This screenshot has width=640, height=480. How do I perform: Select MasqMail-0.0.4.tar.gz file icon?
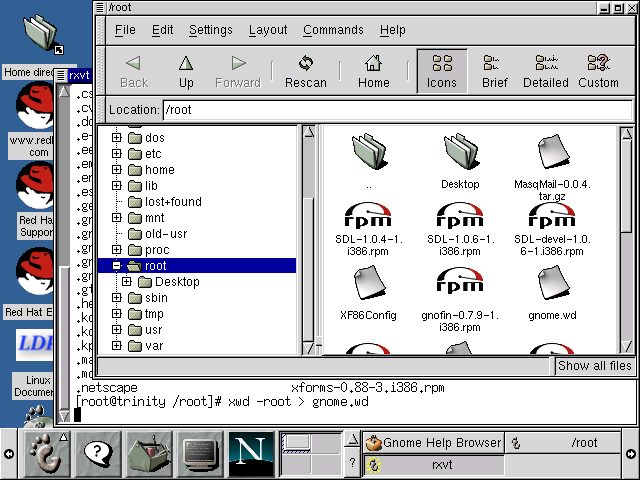point(552,151)
